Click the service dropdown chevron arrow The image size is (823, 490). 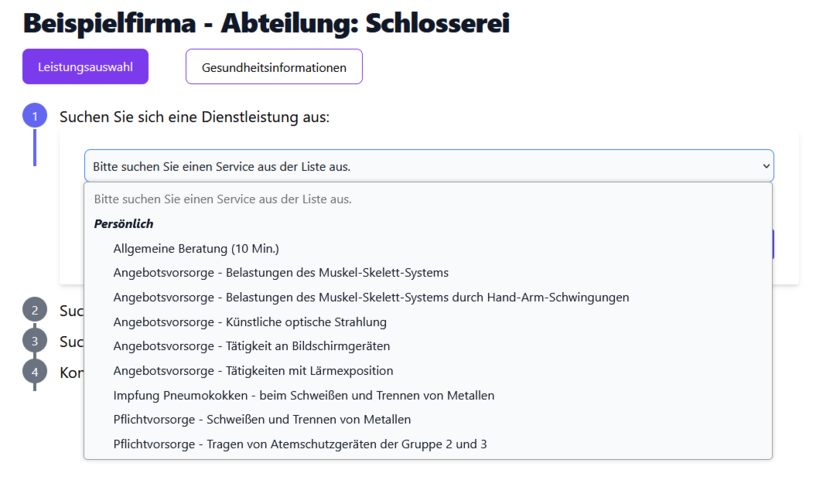pyautogui.click(x=766, y=166)
